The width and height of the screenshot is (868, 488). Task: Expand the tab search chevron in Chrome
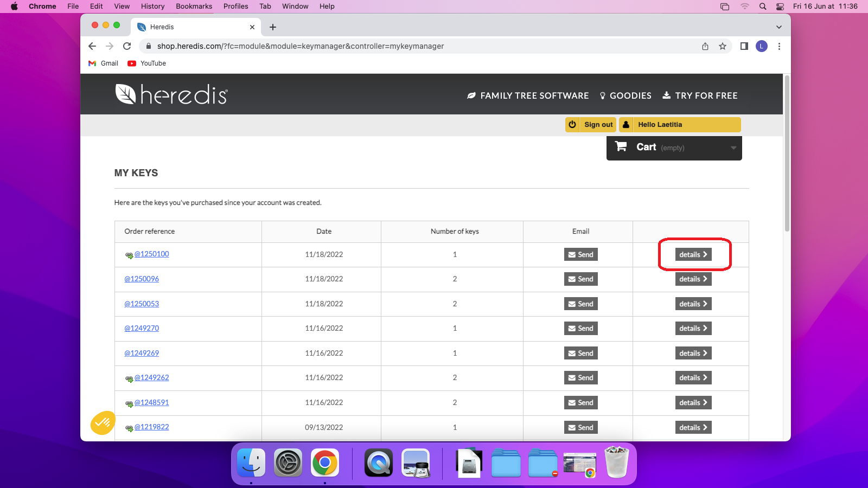point(778,27)
